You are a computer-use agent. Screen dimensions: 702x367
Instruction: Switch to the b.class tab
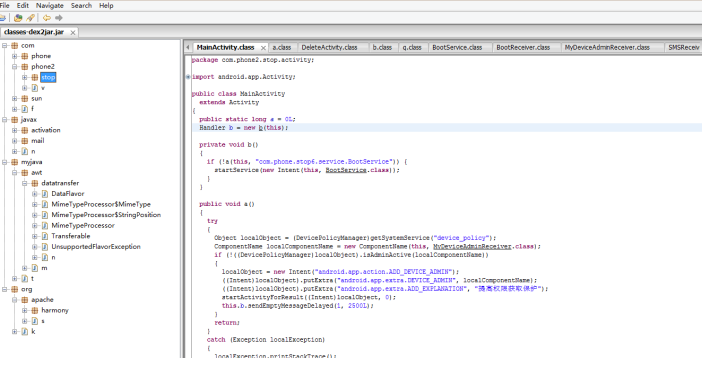tap(382, 47)
